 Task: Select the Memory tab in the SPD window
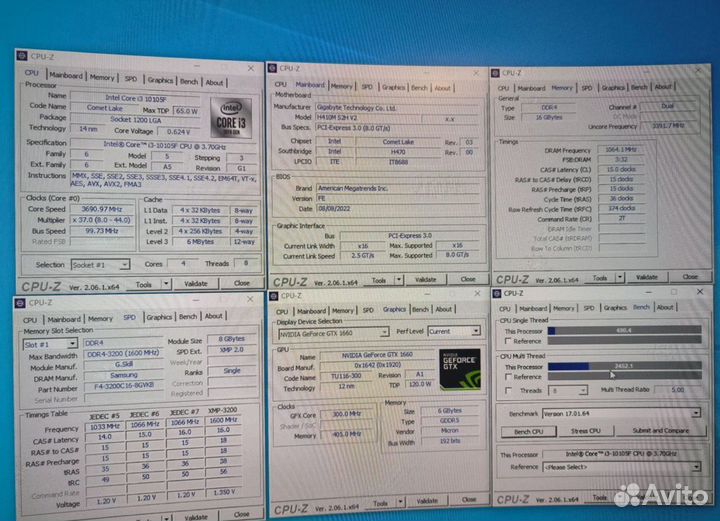pos(100,319)
